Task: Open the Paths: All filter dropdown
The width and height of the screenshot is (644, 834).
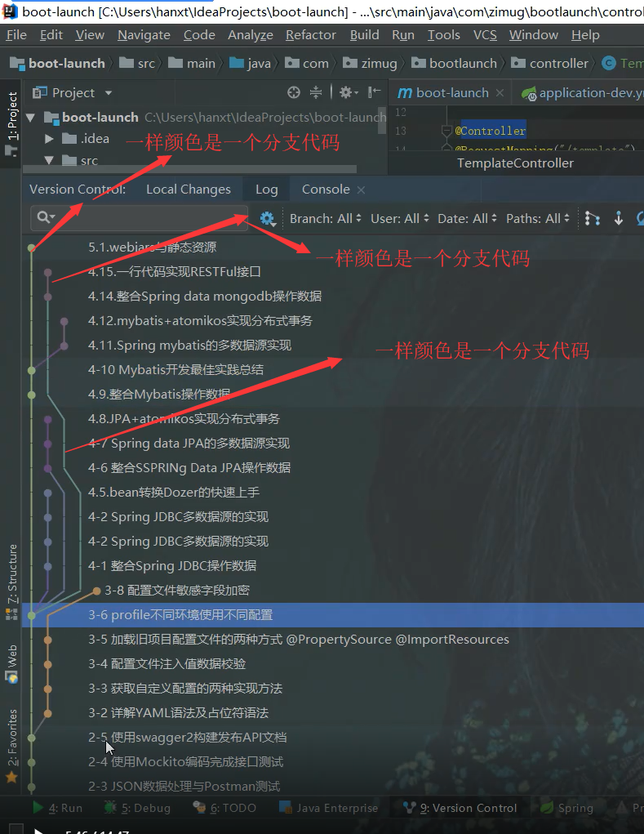Action: 538,219
